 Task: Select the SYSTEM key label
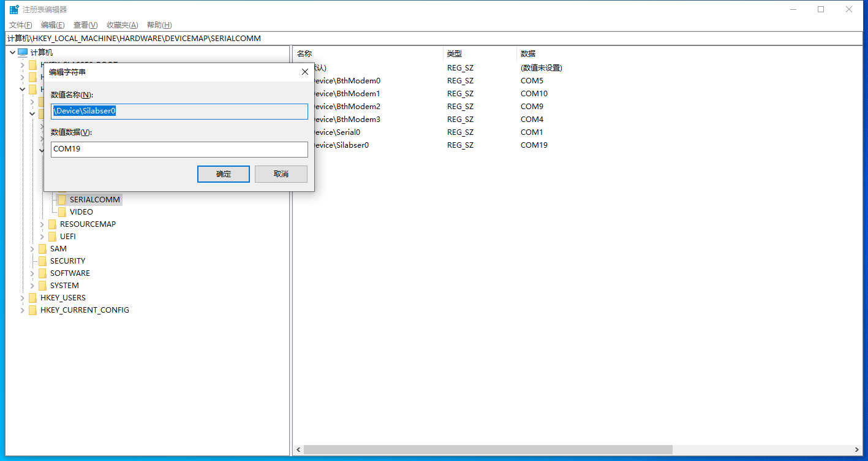click(64, 286)
